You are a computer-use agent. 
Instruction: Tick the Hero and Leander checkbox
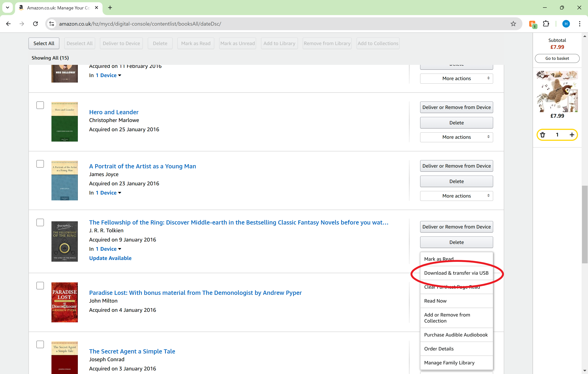click(40, 105)
